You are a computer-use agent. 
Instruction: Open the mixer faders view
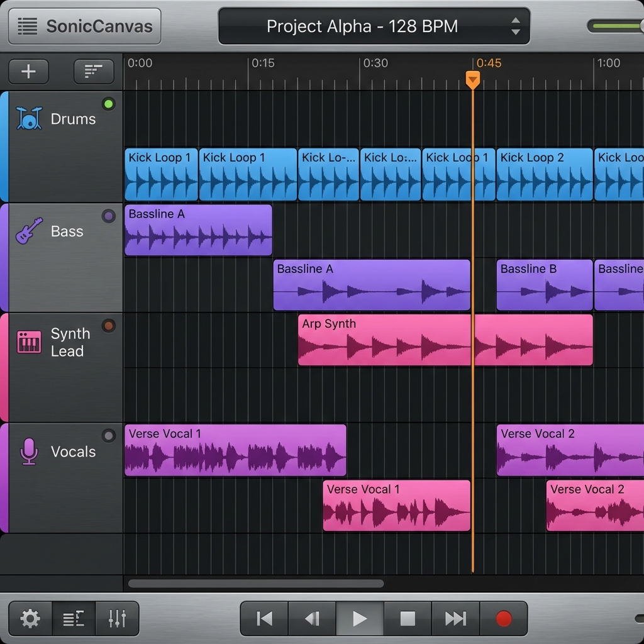tap(117, 619)
